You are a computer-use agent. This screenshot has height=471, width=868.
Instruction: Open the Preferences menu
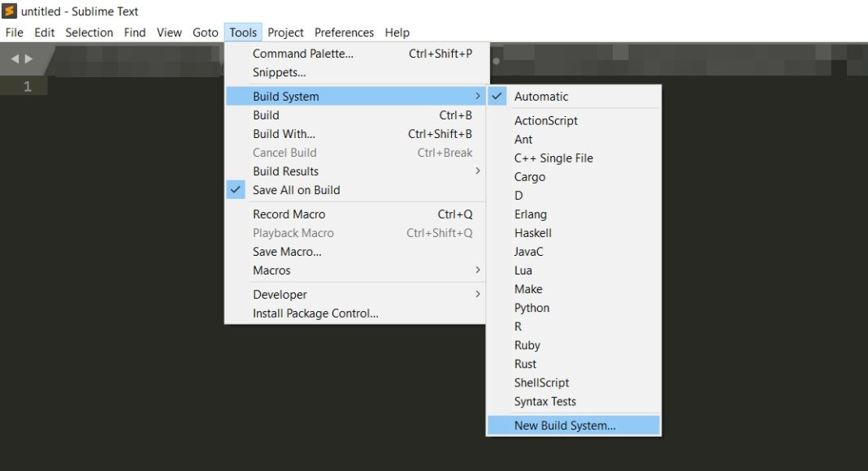click(x=344, y=32)
